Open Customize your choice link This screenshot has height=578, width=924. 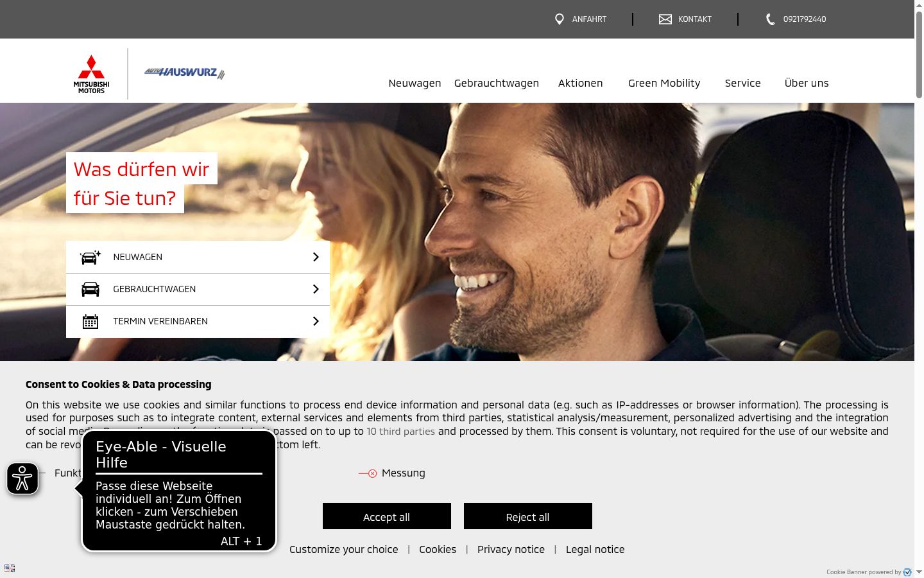[343, 550]
